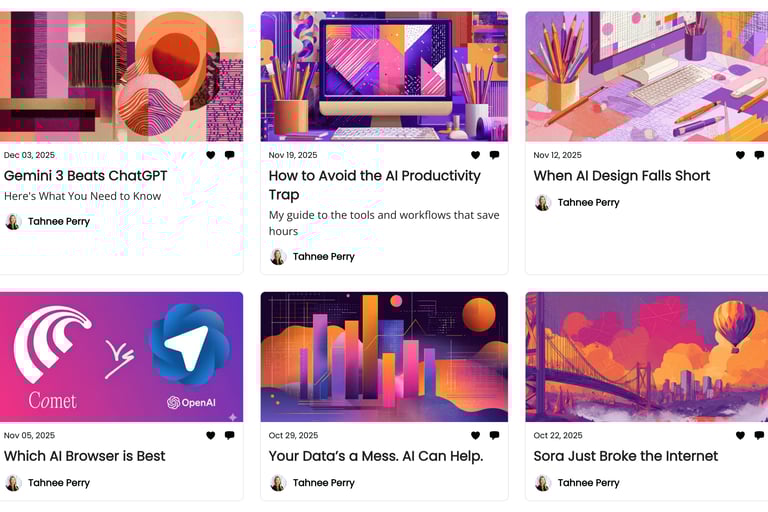
Task: Open comments on Your Data's a Mess post
Action: [494, 435]
